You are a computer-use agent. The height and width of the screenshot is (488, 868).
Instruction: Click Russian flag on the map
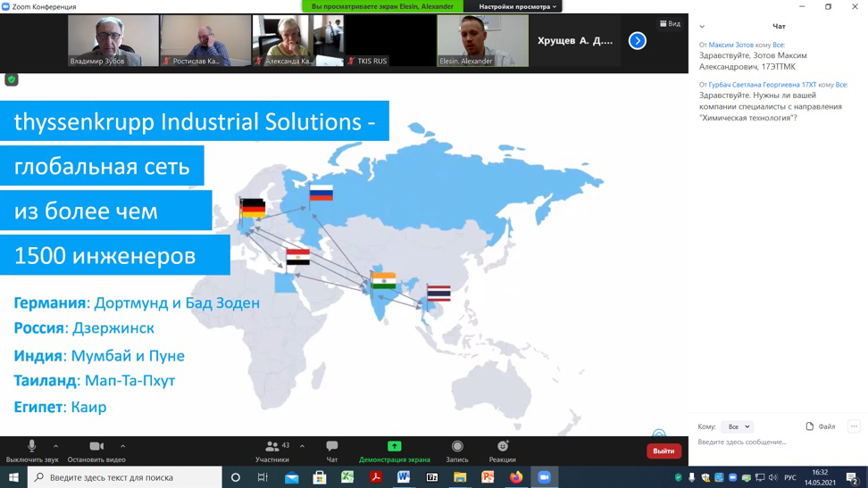321,193
